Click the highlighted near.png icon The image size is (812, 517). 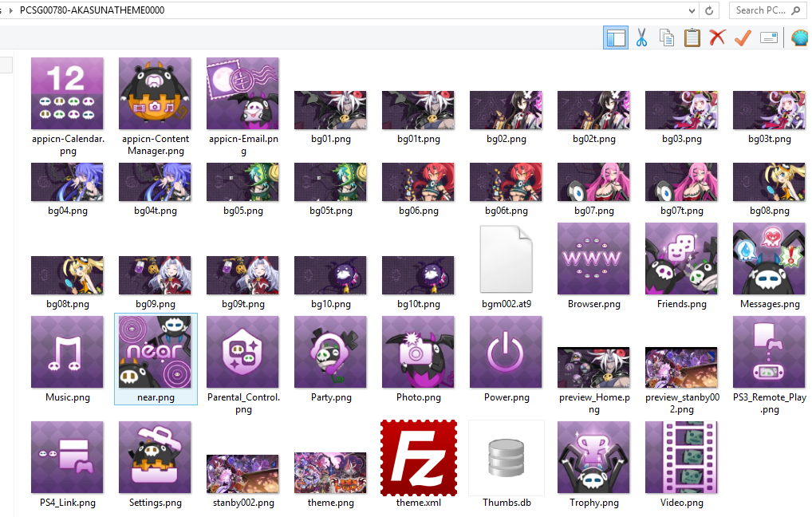(155, 353)
